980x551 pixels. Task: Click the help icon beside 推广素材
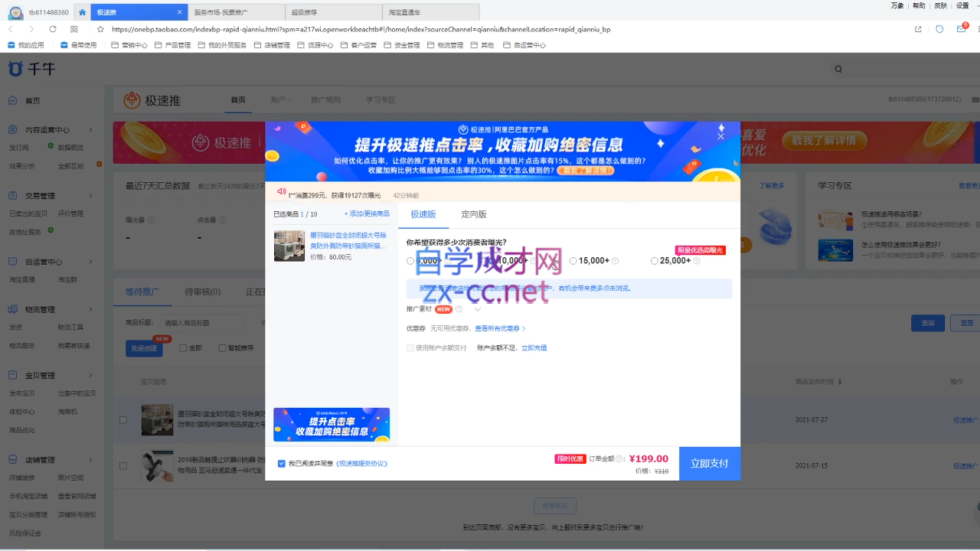coord(459,309)
